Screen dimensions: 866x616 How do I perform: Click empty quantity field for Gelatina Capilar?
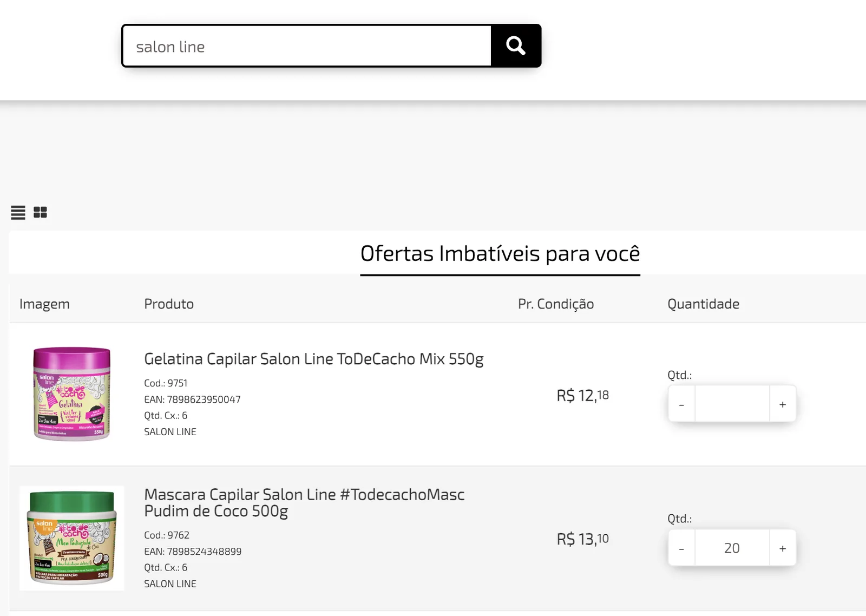(732, 404)
